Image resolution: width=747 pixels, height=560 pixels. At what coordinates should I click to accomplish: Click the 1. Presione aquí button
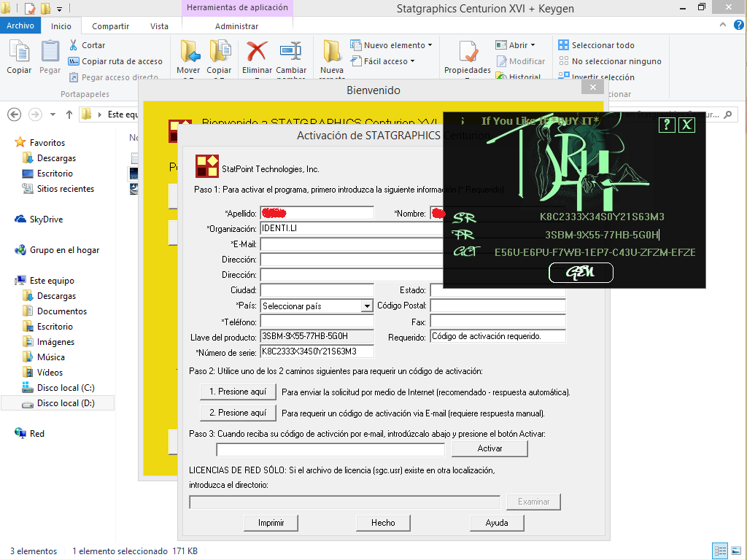pyautogui.click(x=238, y=392)
